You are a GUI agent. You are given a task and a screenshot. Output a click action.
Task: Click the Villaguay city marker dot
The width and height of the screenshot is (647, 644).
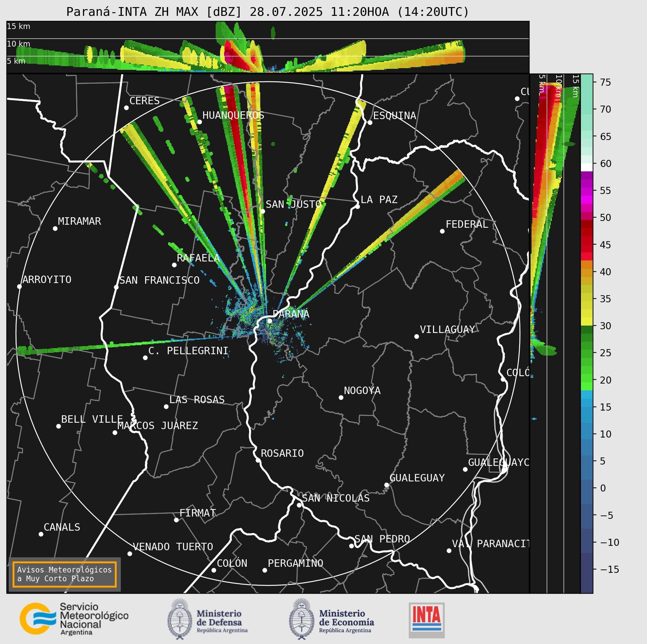point(416,336)
